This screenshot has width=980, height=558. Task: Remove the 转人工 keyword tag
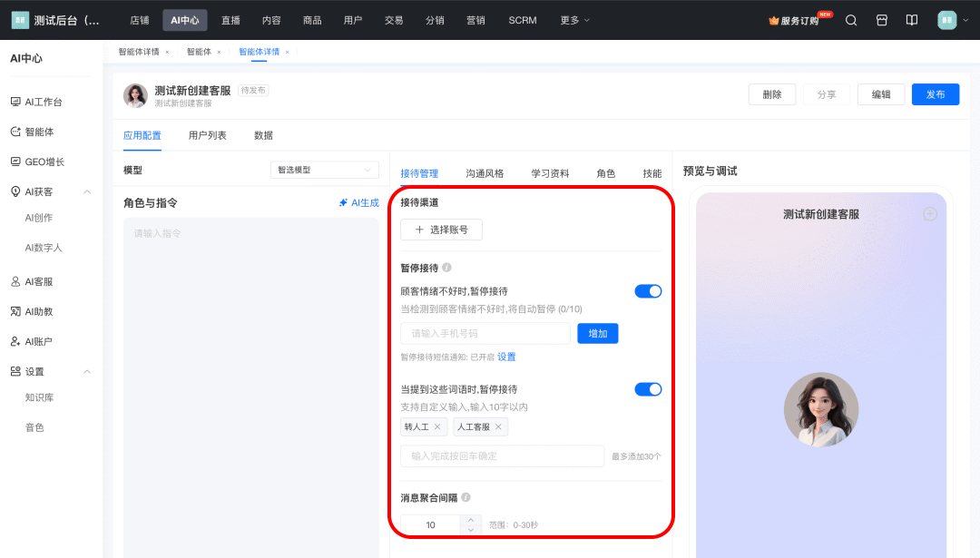pos(437,426)
